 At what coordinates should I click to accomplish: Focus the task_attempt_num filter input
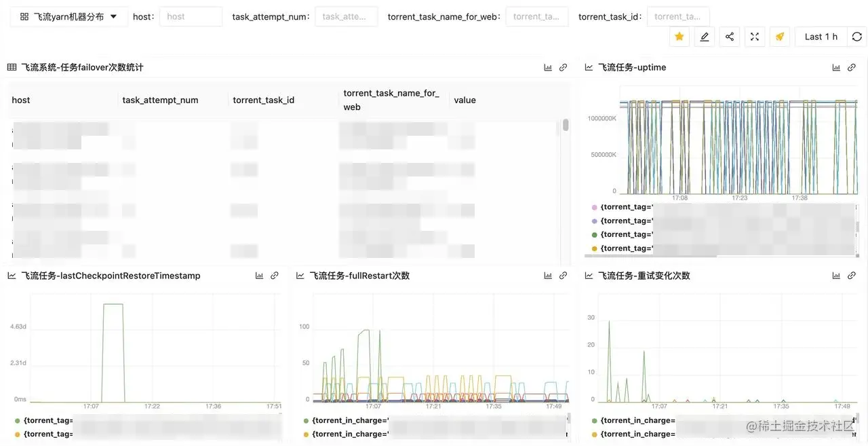pos(347,16)
